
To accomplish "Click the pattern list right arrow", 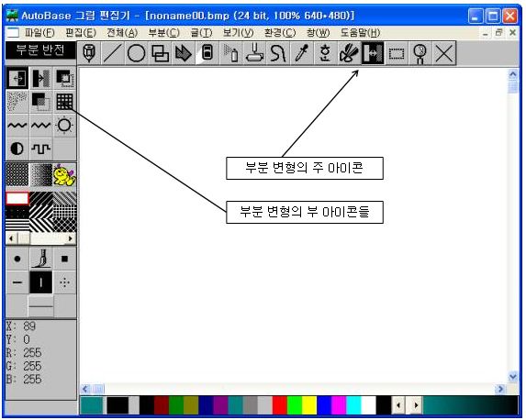I will point(70,238).
